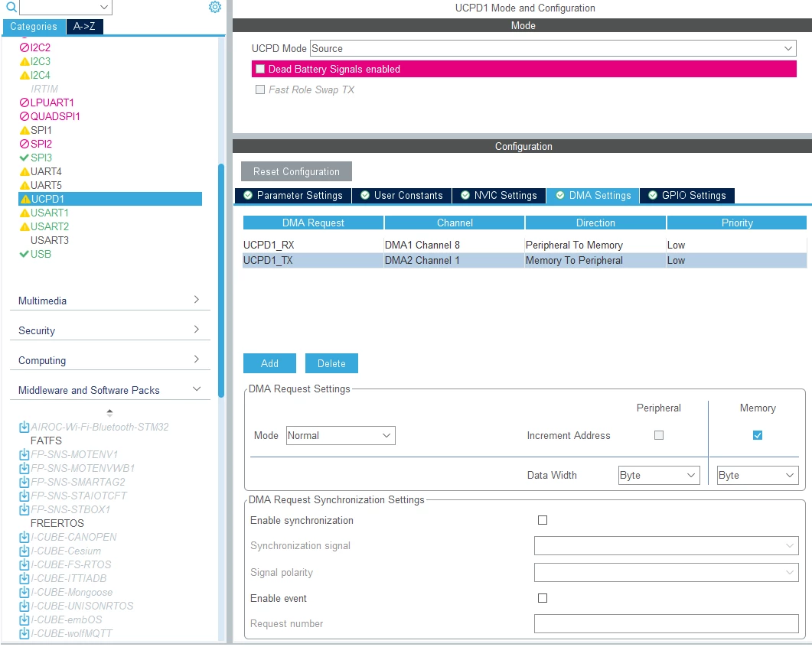The height and width of the screenshot is (647, 812).
Task: Open the DMA Mode Normal dropdown
Action: 341,436
